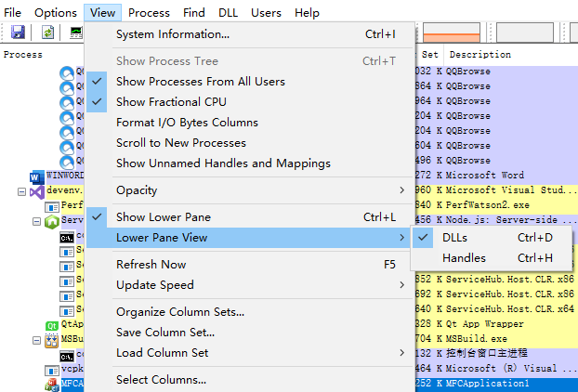Choose Save Column Set entry
This screenshot has width=578, height=392.
pyautogui.click(x=249, y=333)
